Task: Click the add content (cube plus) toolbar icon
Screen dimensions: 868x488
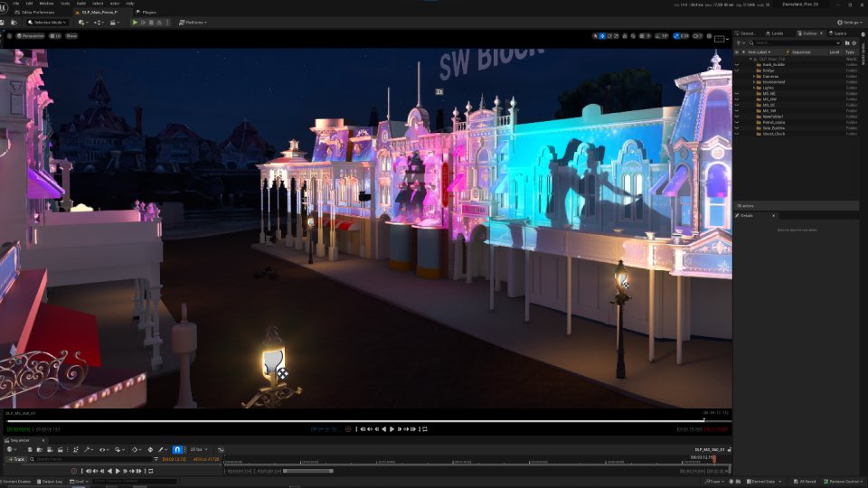Action: (x=82, y=23)
